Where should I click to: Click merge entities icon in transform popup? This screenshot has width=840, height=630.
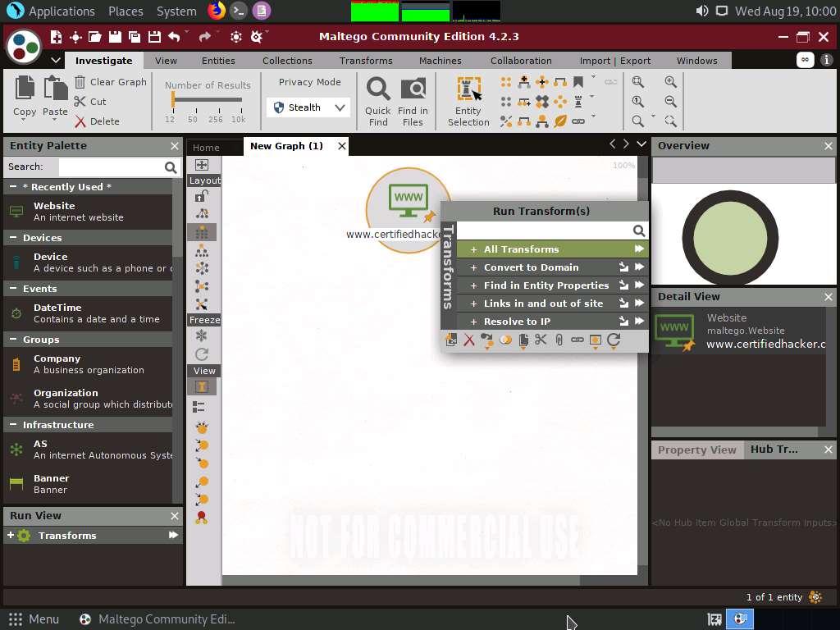(505, 340)
